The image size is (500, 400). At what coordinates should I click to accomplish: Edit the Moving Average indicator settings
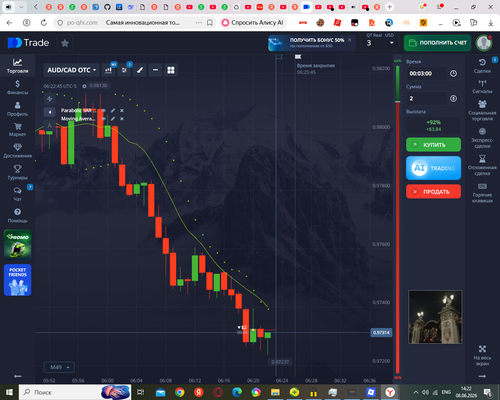113,119
